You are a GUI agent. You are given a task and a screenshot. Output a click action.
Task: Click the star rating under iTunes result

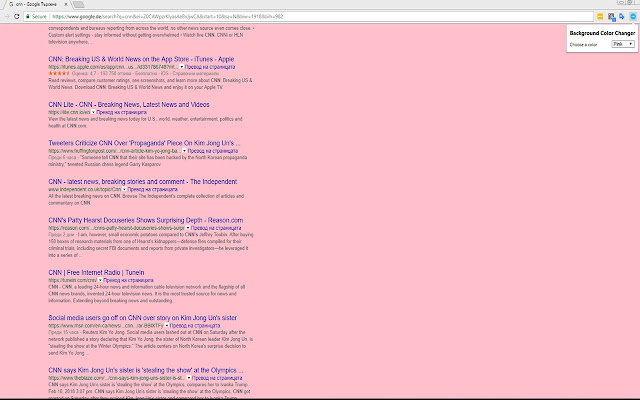point(59,73)
